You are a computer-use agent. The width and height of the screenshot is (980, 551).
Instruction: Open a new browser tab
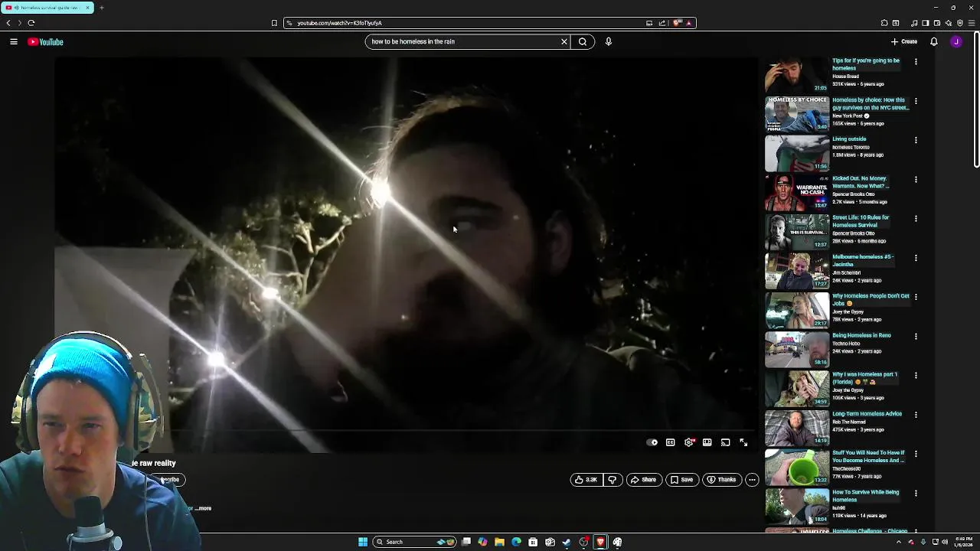click(101, 8)
